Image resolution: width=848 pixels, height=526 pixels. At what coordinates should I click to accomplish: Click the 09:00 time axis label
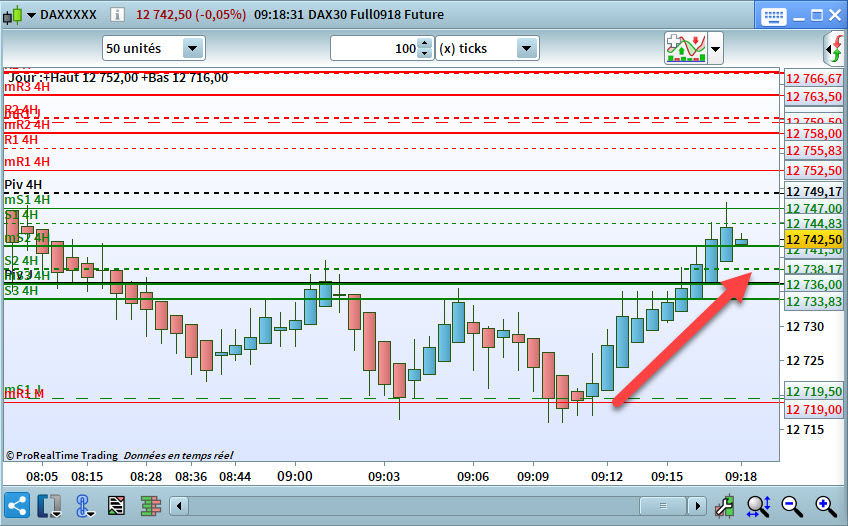click(295, 476)
